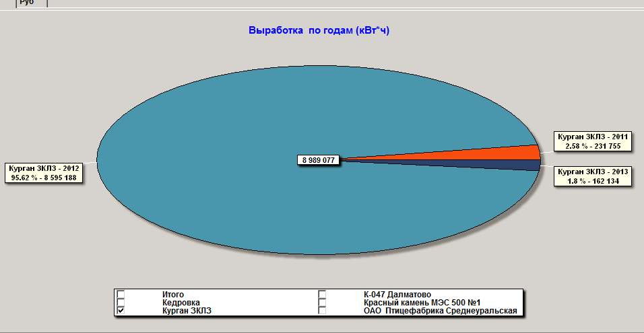This screenshot has height=333, width=644.
Task: Click the Кедровка legend text
Action: click(x=178, y=303)
